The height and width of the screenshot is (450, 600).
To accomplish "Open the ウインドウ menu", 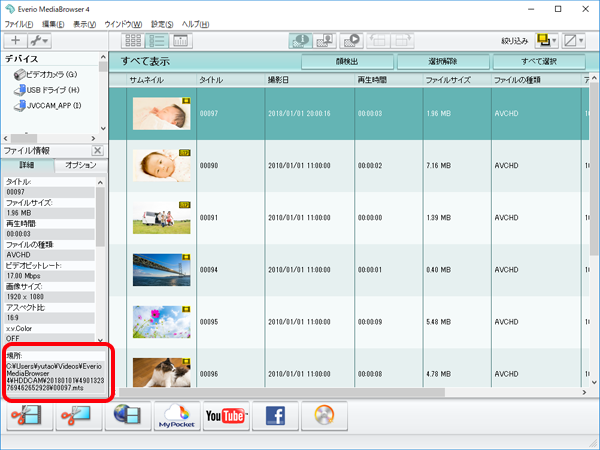I will (123, 24).
